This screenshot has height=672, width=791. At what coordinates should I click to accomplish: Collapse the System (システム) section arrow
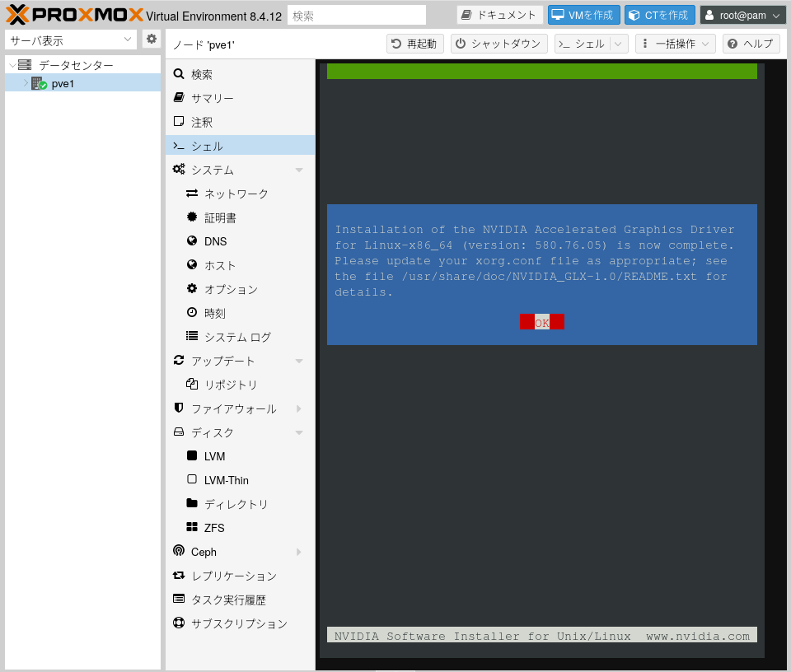pyautogui.click(x=299, y=170)
